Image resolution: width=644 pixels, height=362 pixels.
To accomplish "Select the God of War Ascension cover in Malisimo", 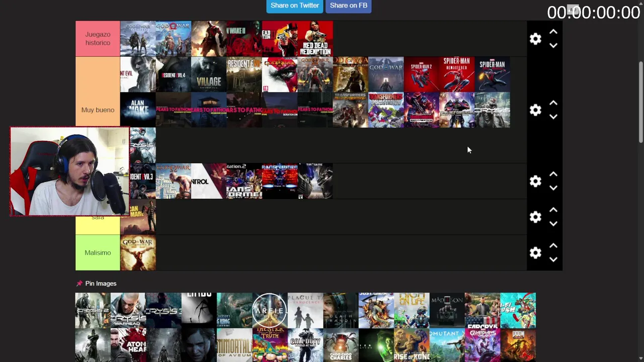I will coord(138,252).
